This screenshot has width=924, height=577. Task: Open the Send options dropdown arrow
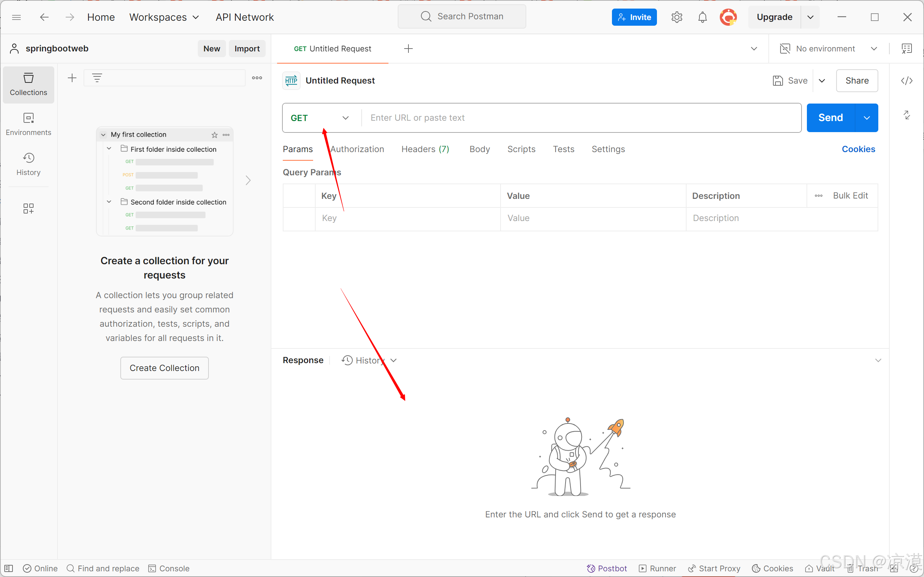click(x=867, y=118)
